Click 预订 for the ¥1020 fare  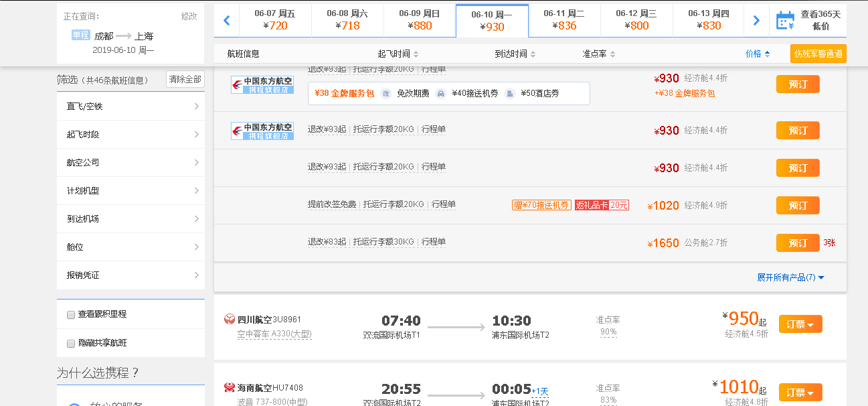coord(798,206)
